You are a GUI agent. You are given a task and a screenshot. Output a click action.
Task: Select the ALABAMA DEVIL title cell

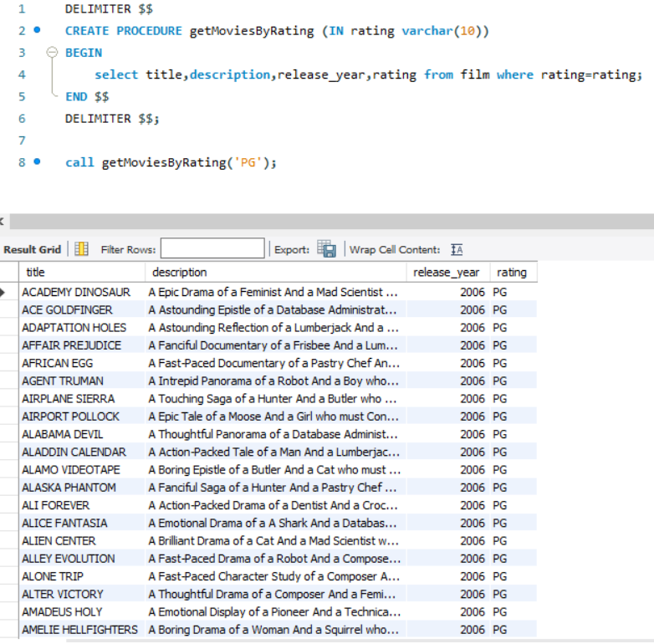click(82, 434)
